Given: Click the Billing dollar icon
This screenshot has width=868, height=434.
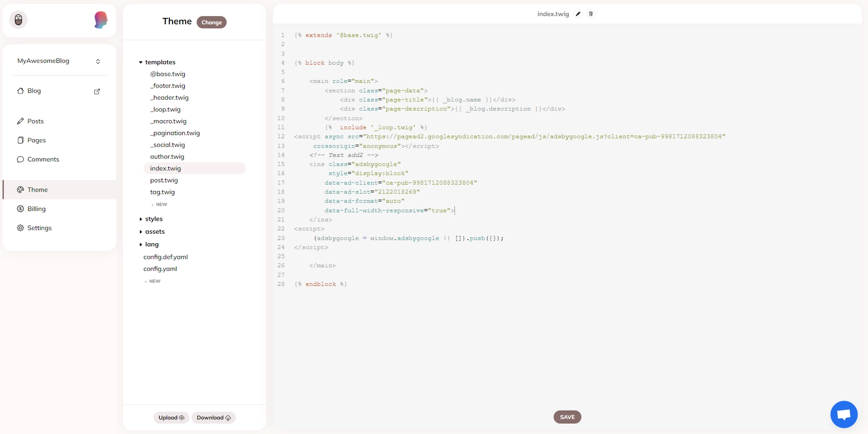Looking at the screenshot, I should [x=20, y=209].
